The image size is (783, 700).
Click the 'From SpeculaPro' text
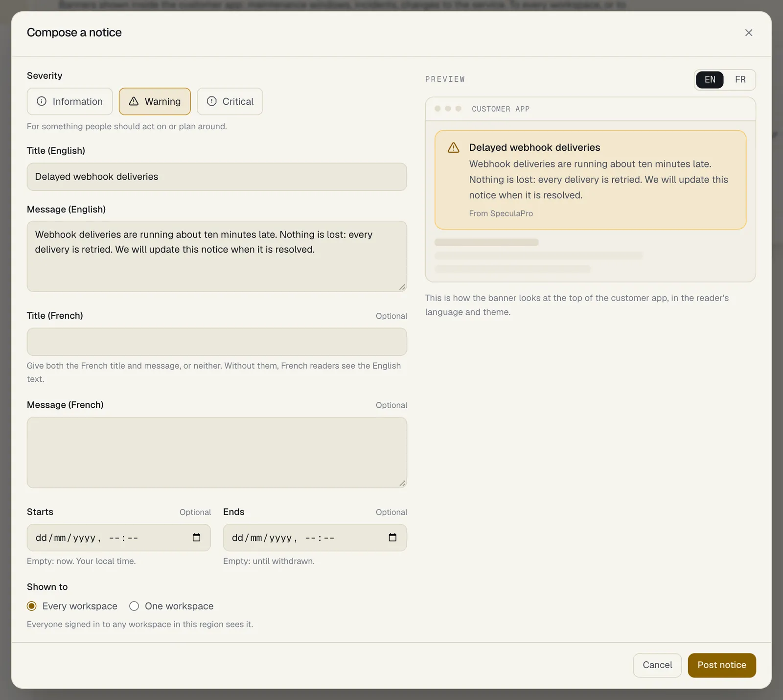click(501, 213)
